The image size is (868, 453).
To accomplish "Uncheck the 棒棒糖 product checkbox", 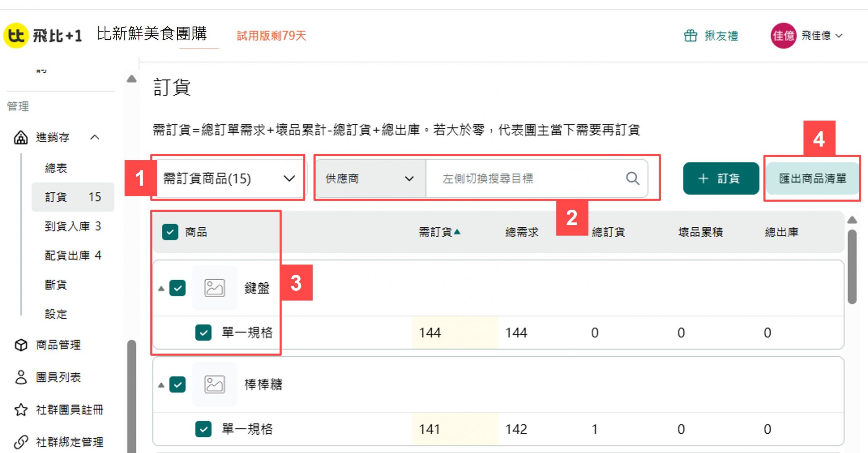I will click(x=177, y=384).
